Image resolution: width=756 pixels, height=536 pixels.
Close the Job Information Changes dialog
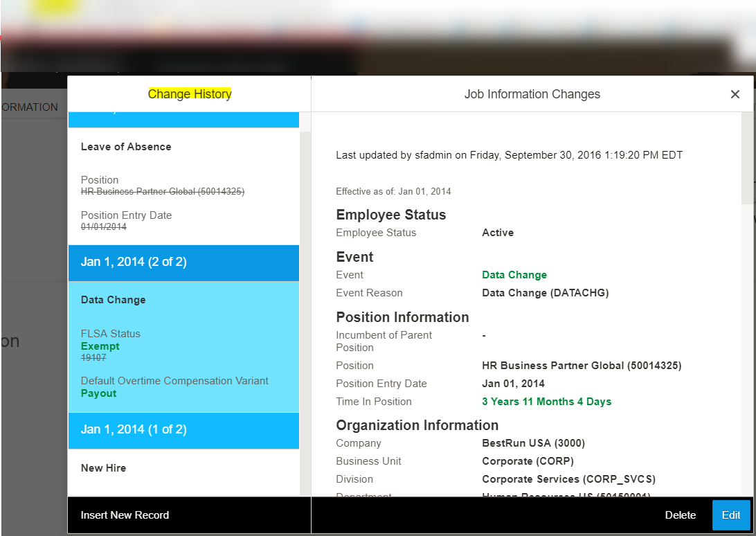tap(735, 94)
